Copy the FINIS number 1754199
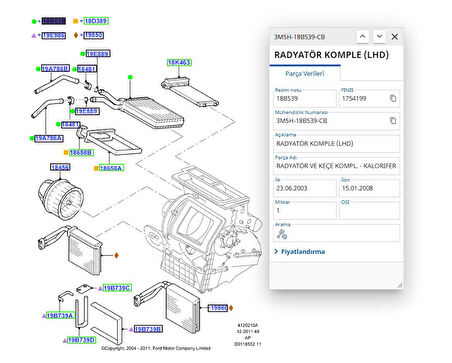452x363 pixels. [x=393, y=98]
